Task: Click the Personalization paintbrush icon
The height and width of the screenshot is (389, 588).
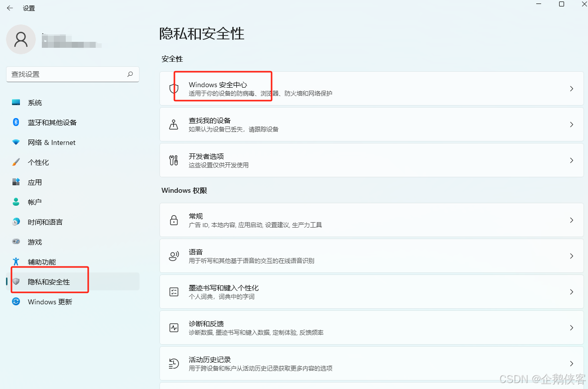Action: [16, 162]
